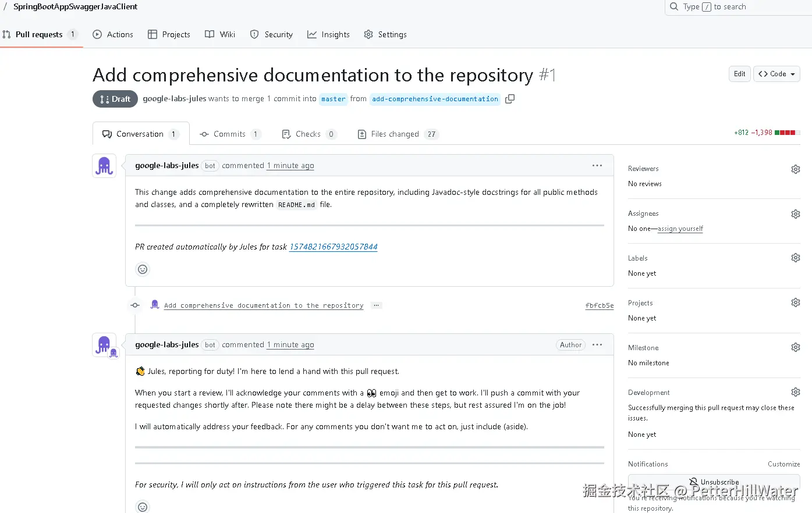Open the commit 'Add comprehensive documentation to the repository'
Viewport: 812px width, 513px height.
[264, 305]
